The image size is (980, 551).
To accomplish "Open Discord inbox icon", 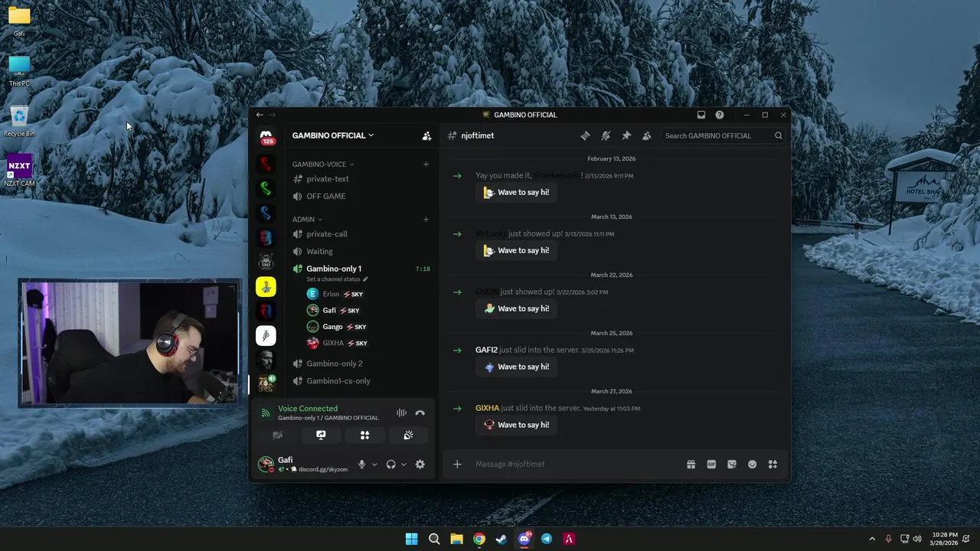I will [x=701, y=115].
